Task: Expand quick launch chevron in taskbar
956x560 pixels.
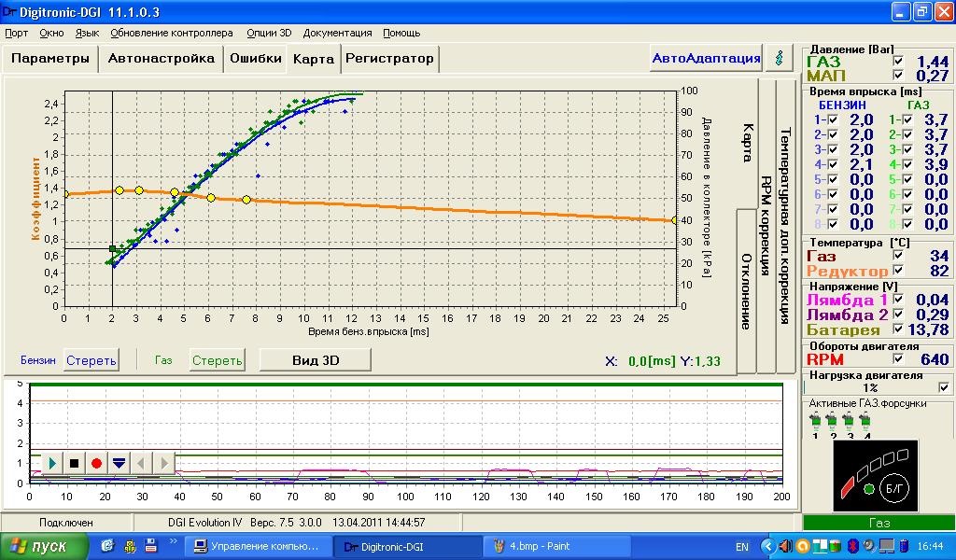Action: [173, 540]
